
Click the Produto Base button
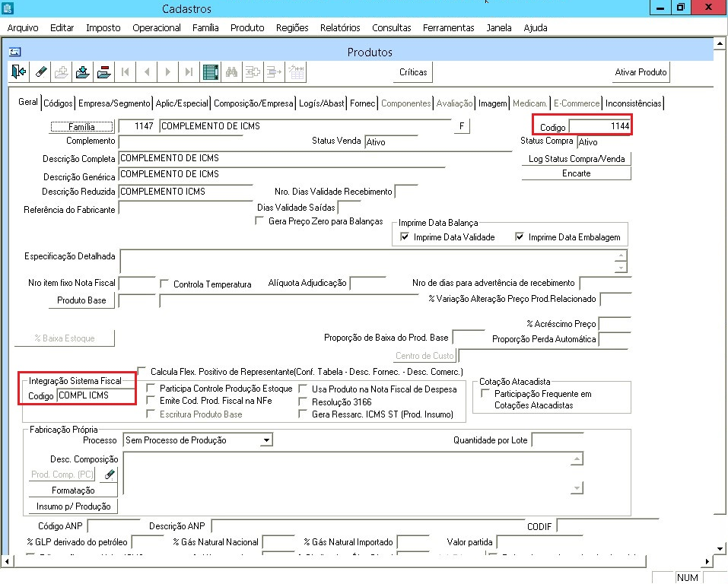[x=81, y=300]
